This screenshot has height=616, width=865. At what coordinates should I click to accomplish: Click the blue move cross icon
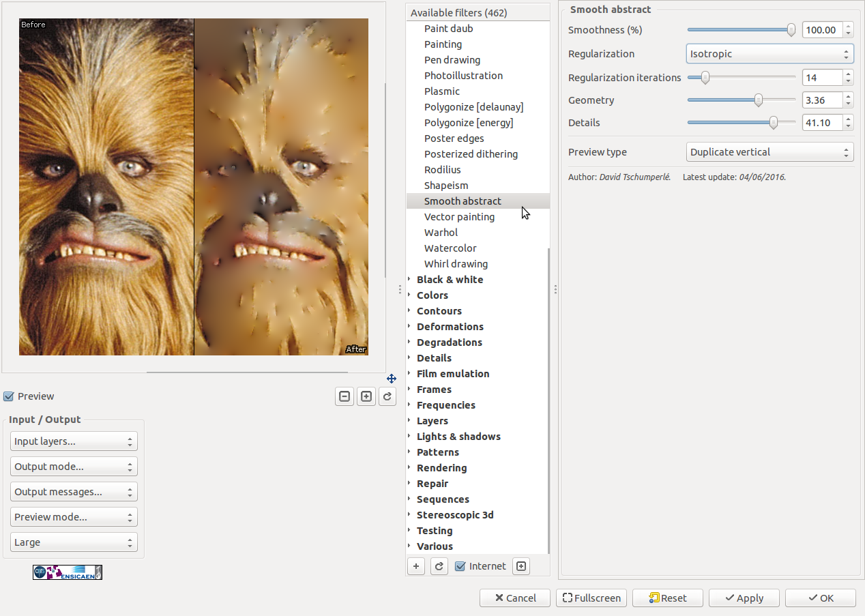click(392, 379)
